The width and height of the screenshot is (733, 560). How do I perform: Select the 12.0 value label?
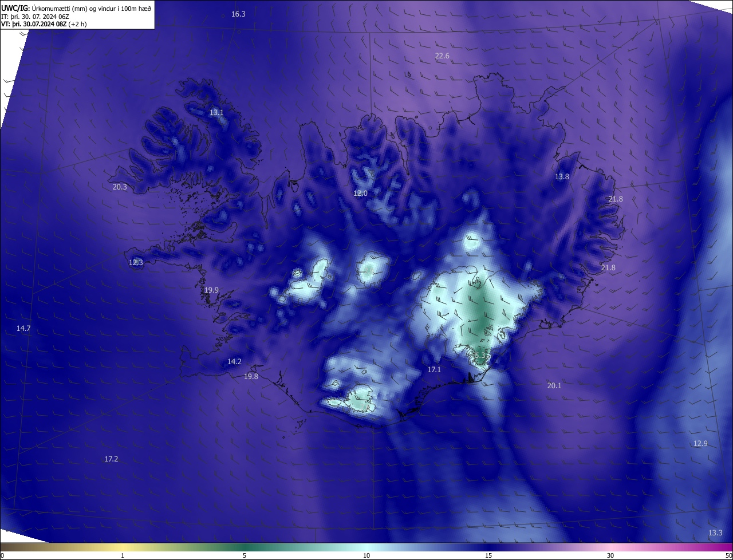(360, 194)
